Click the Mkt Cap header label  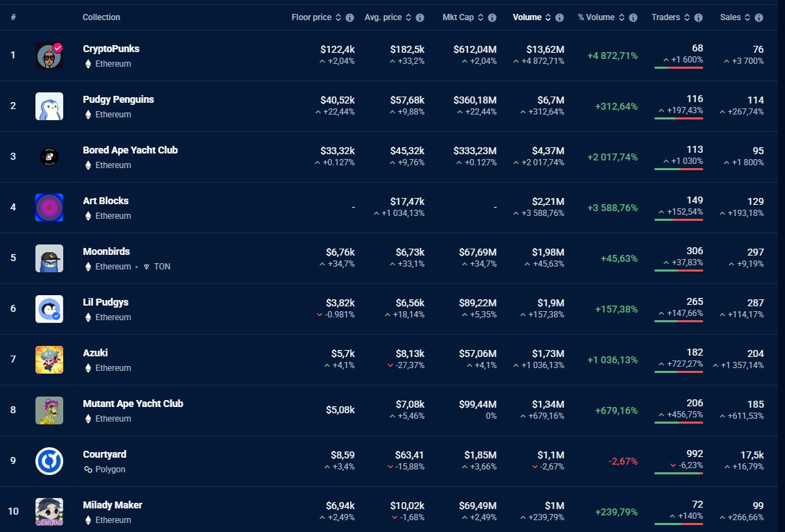click(x=458, y=17)
